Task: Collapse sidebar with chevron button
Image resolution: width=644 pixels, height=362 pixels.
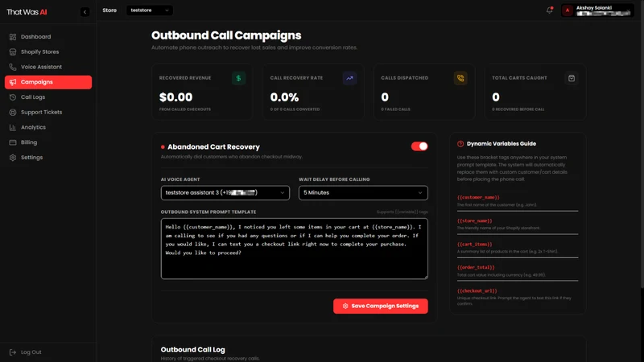Action: 85,12
